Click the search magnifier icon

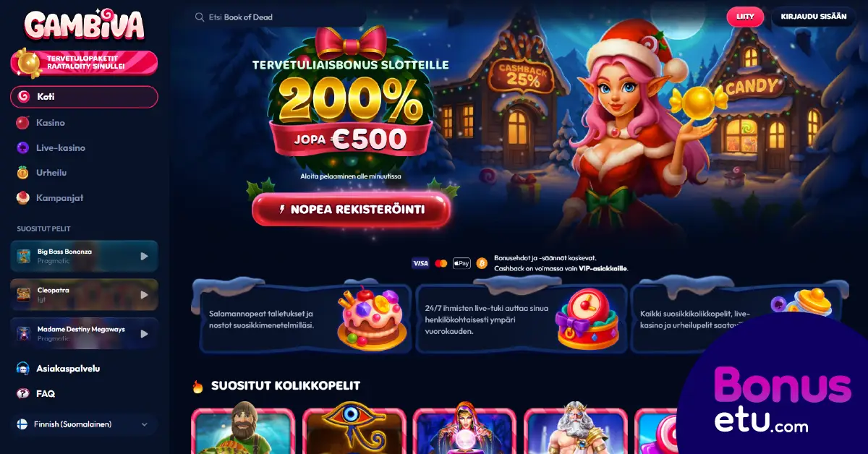point(200,17)
